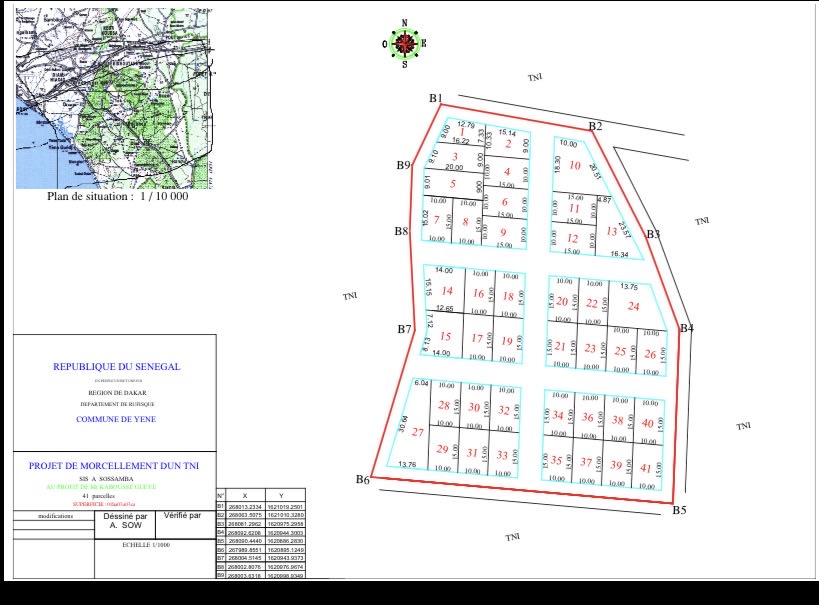Click boundary marker label B8
Viewport: 819px width, 605px height.
(401, 231)
